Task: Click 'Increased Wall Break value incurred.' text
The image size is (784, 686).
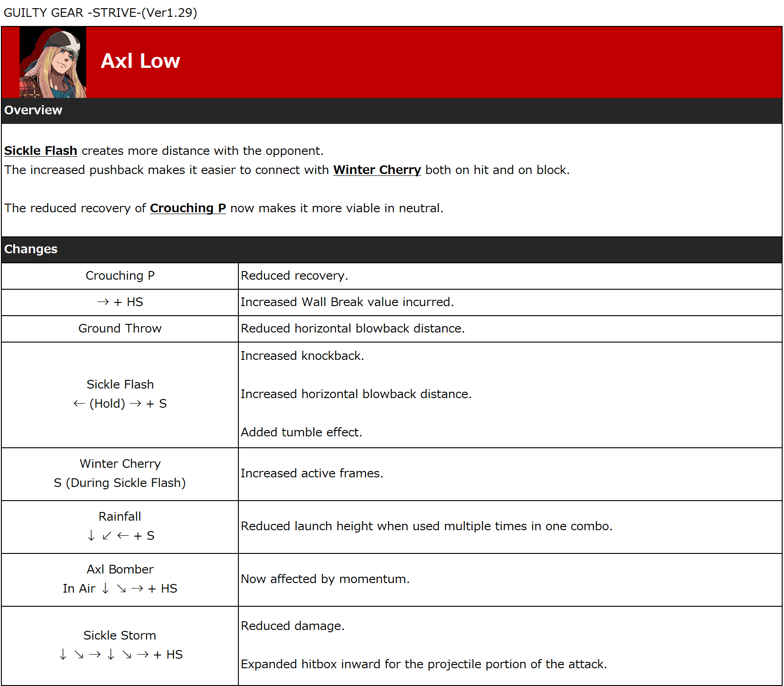Action: 347,302
